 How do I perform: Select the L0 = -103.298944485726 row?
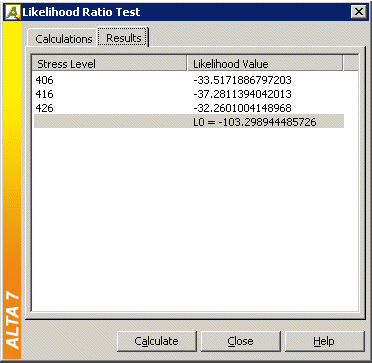click(189, 122)
